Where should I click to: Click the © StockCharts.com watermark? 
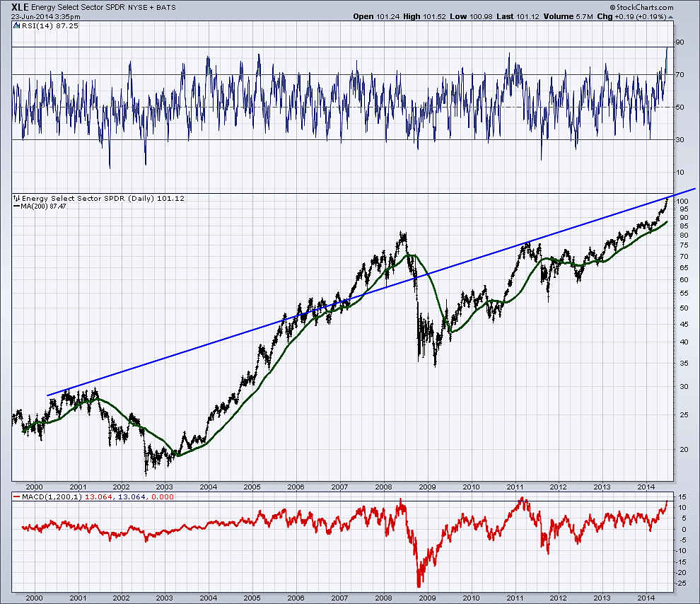[x=646, y=6]
